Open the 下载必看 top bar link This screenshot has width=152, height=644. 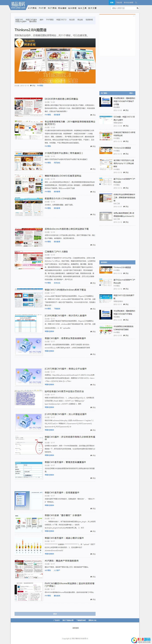click(x=119, y=2)
